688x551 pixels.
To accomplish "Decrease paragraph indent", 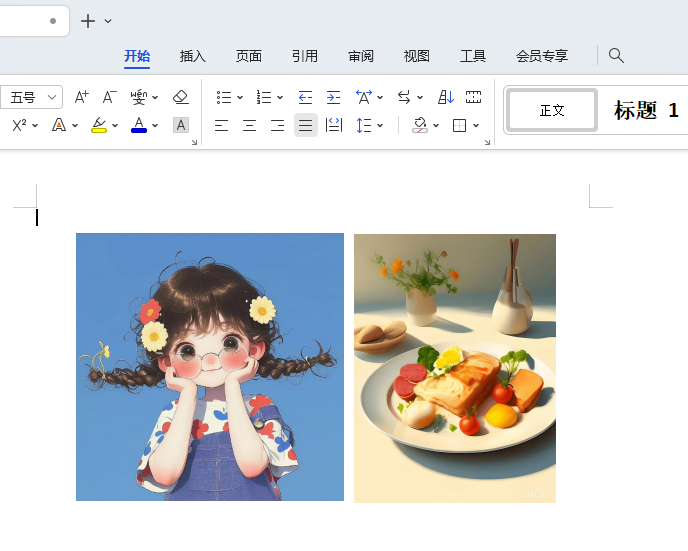I will [x=305, y=97].
